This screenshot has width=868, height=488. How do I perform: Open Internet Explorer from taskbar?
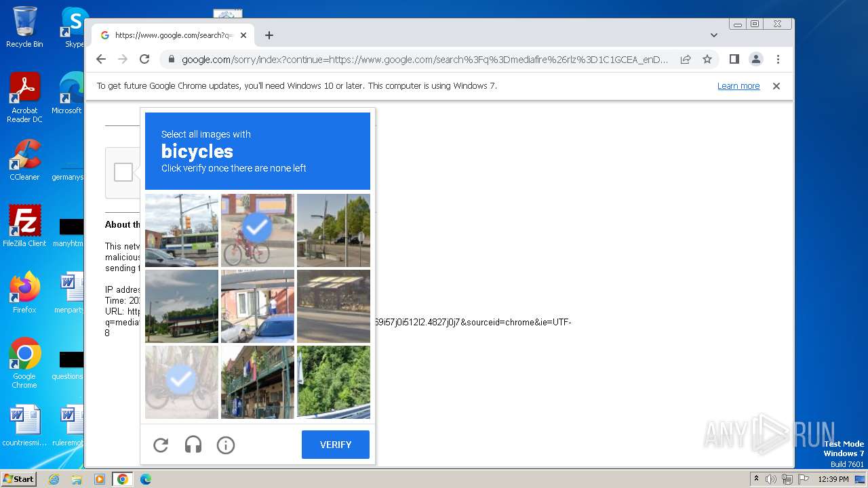click(x=54, y=479)
